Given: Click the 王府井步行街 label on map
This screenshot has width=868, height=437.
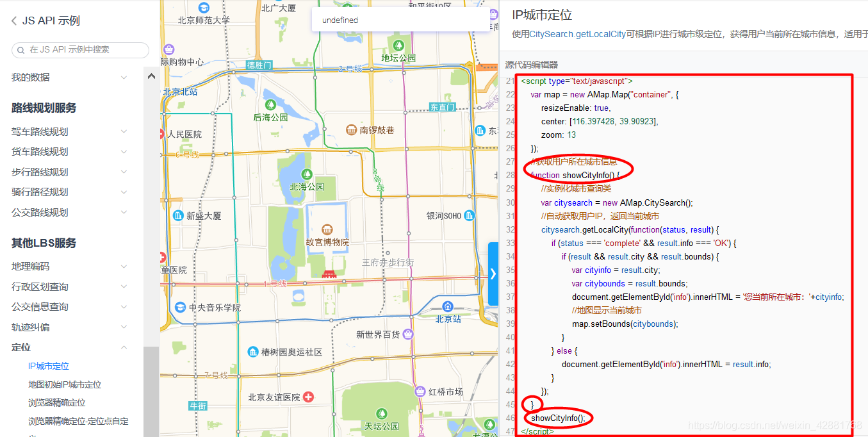Looking at the screenshot, I should pos(388,262).
